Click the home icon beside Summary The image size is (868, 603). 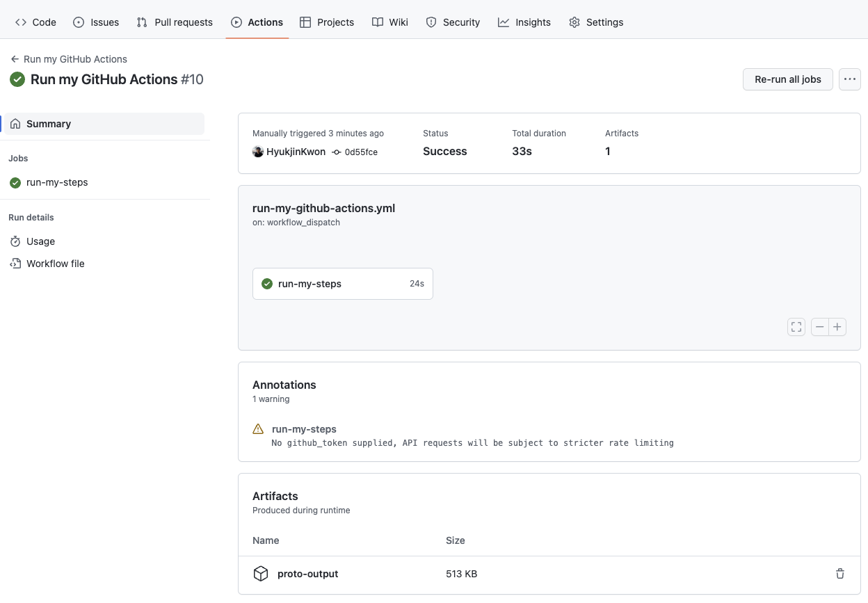tap(15, 124)
